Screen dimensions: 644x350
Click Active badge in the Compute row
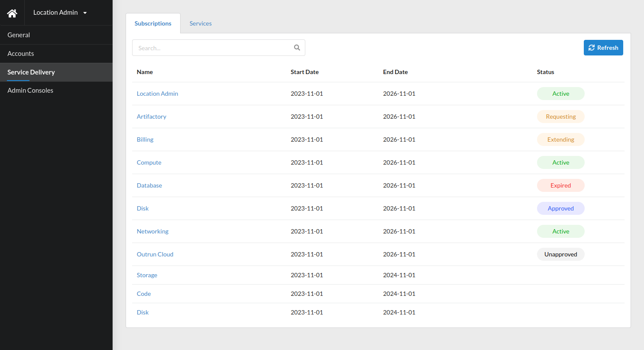(x=560, y=162)
